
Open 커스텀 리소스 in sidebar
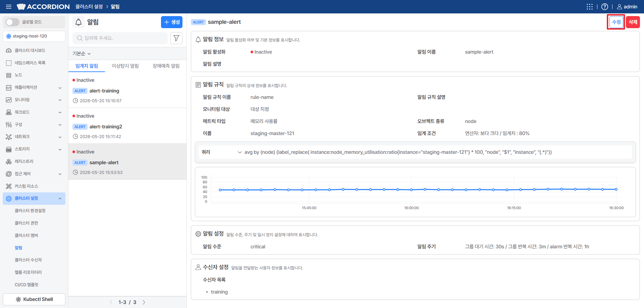[x=34, y=186]
